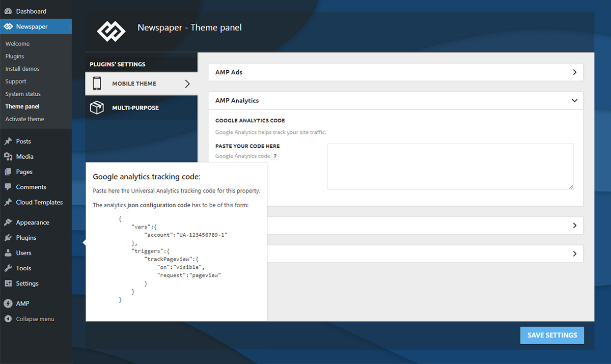Open the Install demos submenu item
The height and width of the screenshot is (364, 611).
point(22,69)
